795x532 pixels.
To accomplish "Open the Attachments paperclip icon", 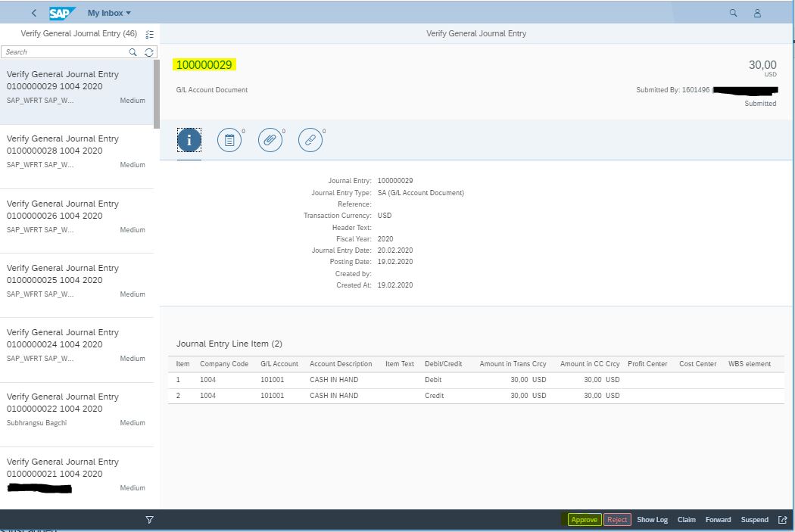I will pos(270,139).
